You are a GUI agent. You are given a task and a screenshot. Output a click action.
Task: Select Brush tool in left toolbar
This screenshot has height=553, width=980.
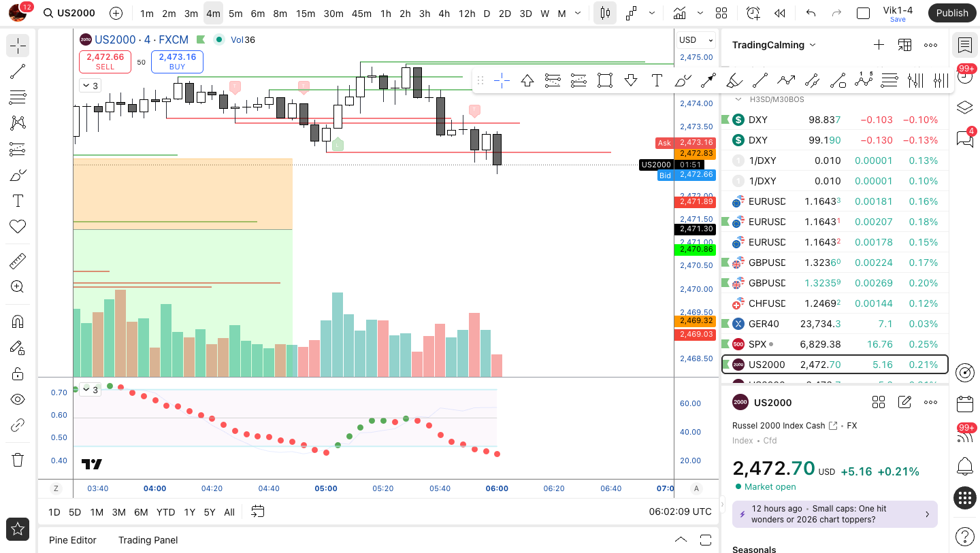tap(18, 175)
